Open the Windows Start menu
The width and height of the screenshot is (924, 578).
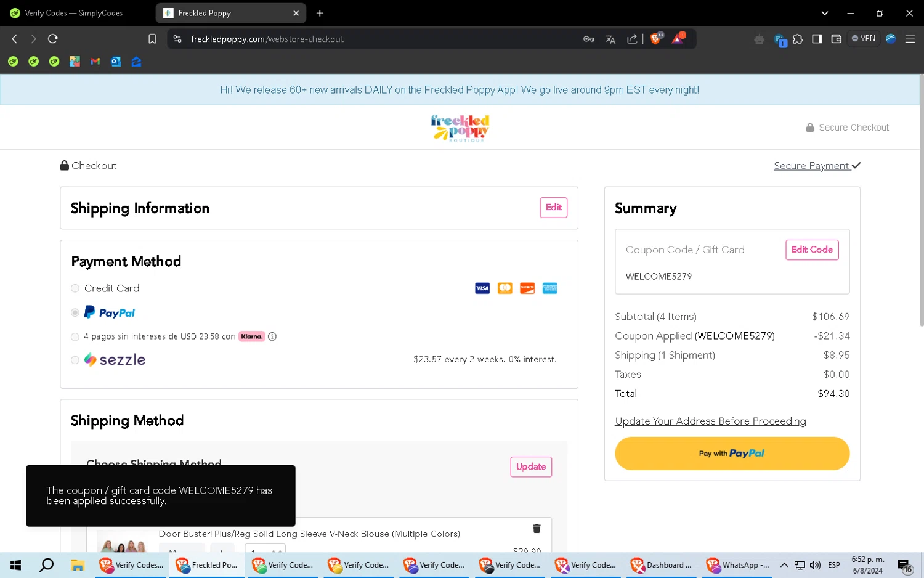pyautogui.click(x=15, y=565)
